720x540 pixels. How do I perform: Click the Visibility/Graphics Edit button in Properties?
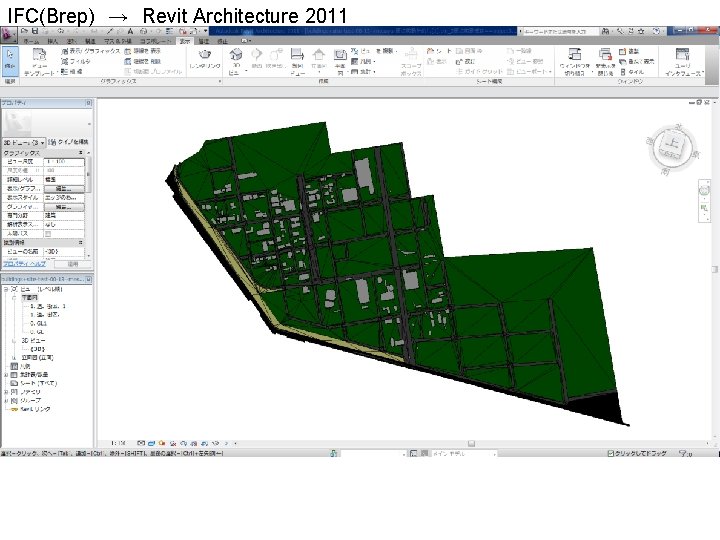64,189
